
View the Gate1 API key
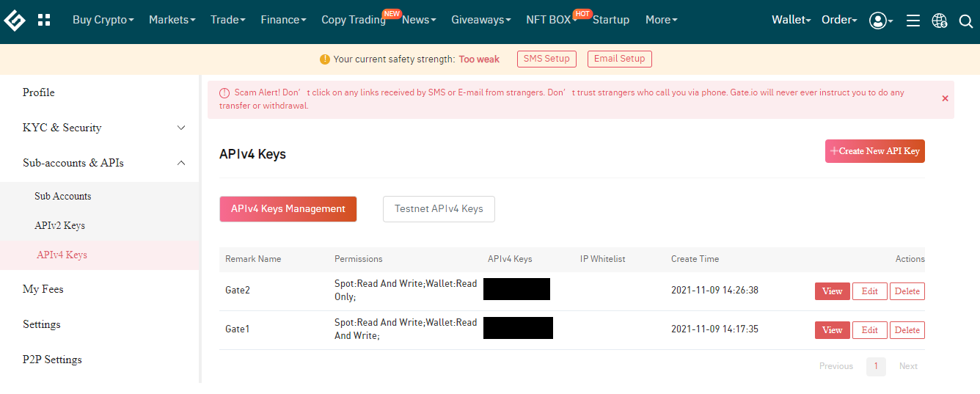[833, 330]
